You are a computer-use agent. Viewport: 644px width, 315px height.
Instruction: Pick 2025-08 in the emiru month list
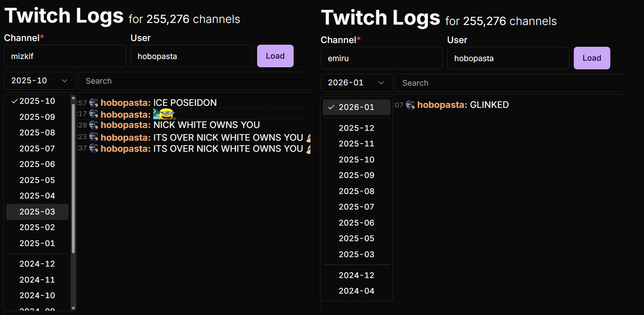356,191
